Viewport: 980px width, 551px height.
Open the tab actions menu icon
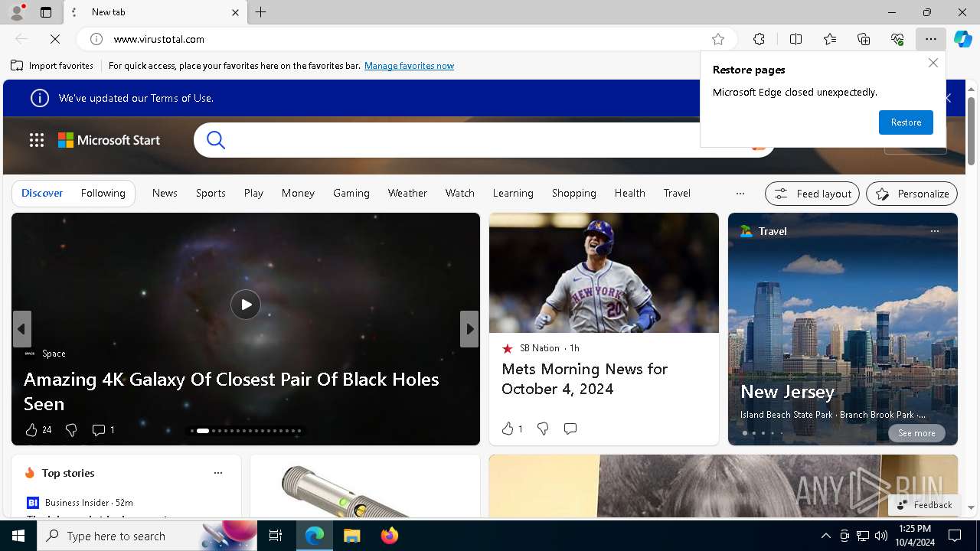coord(46,12)
